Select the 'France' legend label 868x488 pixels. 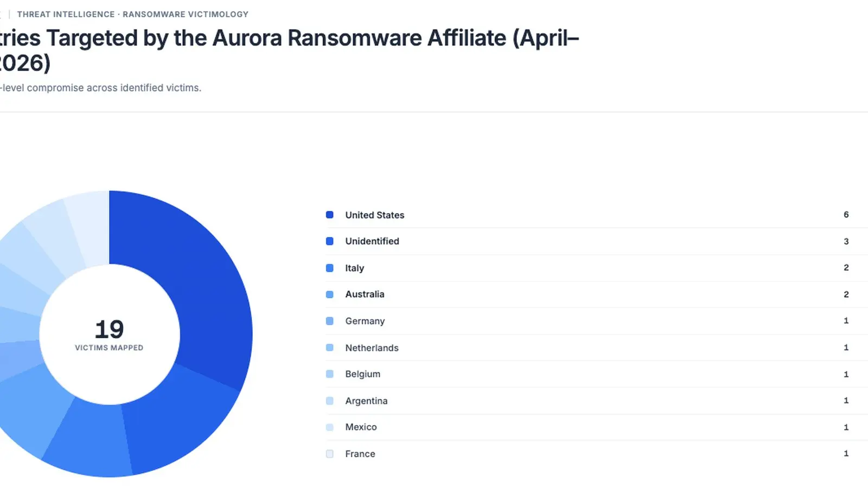tap(360, 454)
